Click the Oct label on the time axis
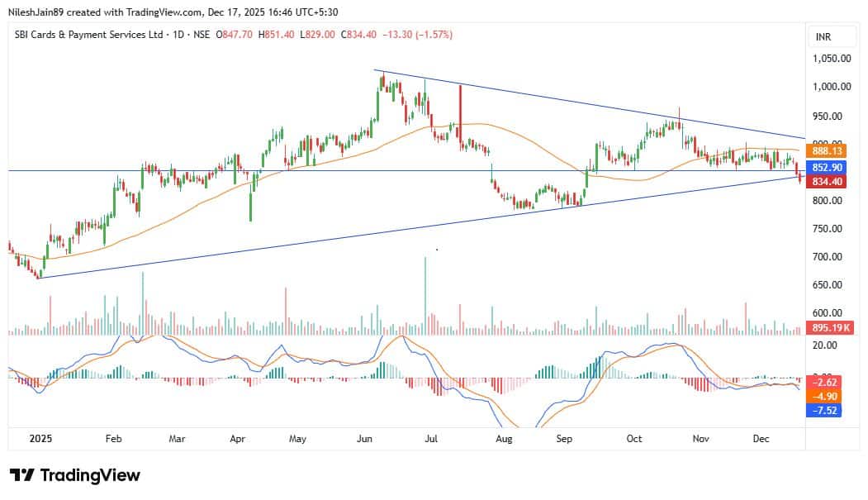 [x=633, y=439]
